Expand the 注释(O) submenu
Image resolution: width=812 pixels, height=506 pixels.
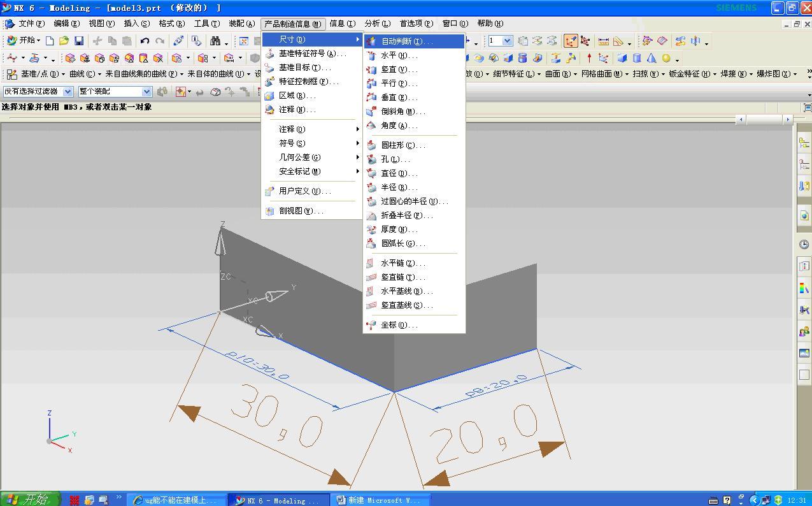tap(312, 129)
